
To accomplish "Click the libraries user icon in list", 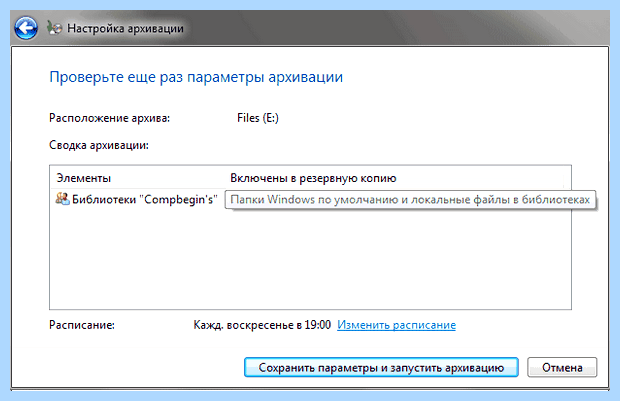I will click(x=62, y=199).
